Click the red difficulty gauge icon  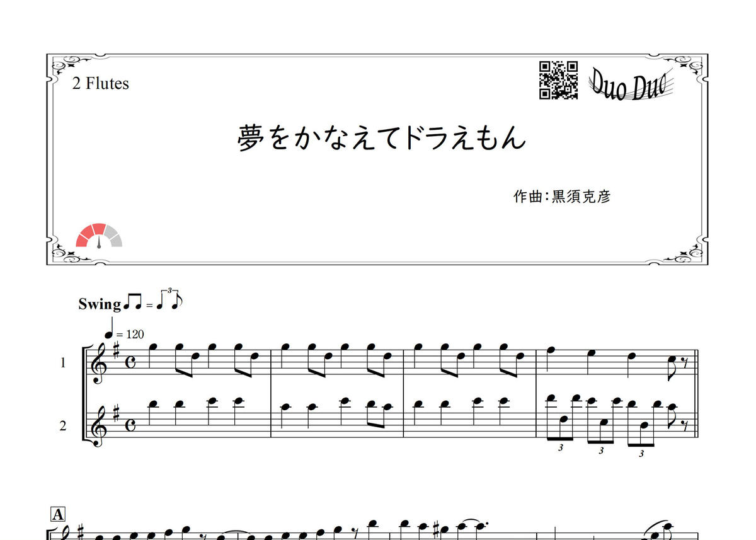pos(99,236)
